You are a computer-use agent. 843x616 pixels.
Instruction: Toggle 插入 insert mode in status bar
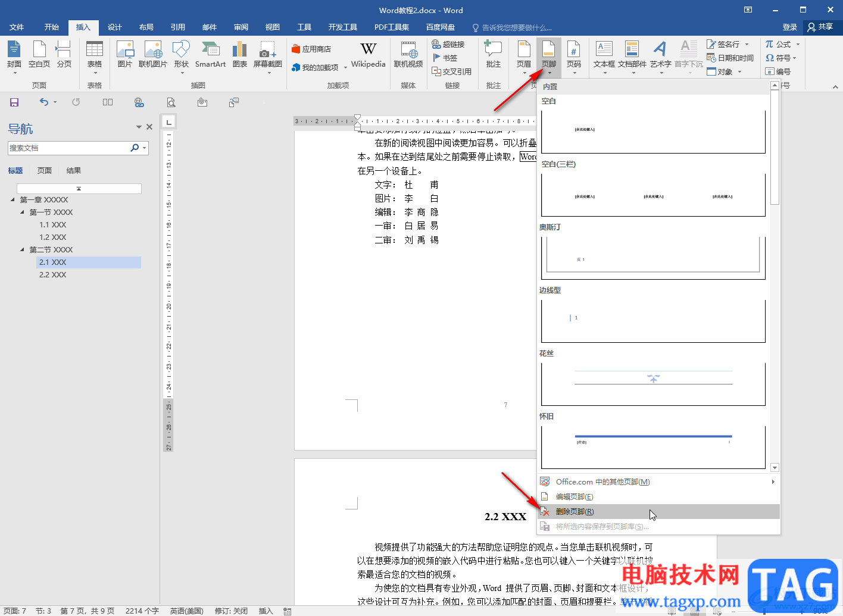(x=266, y=611)
